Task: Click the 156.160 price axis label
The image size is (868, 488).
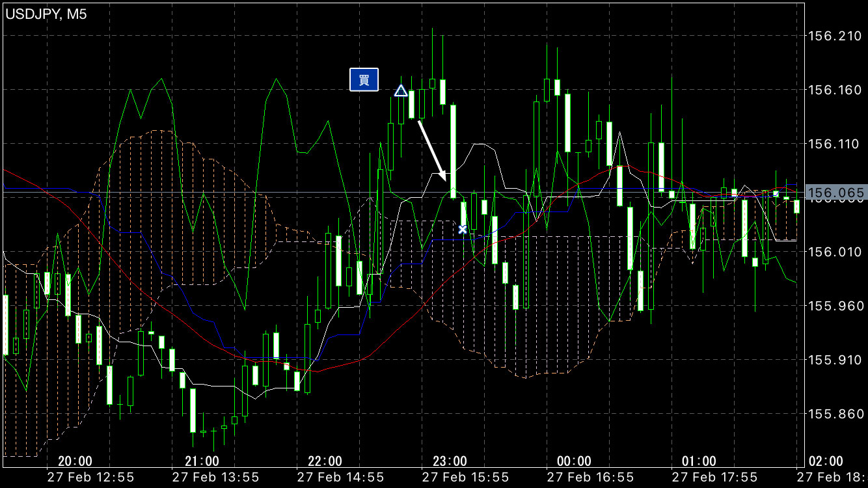Action: (835, 90)
